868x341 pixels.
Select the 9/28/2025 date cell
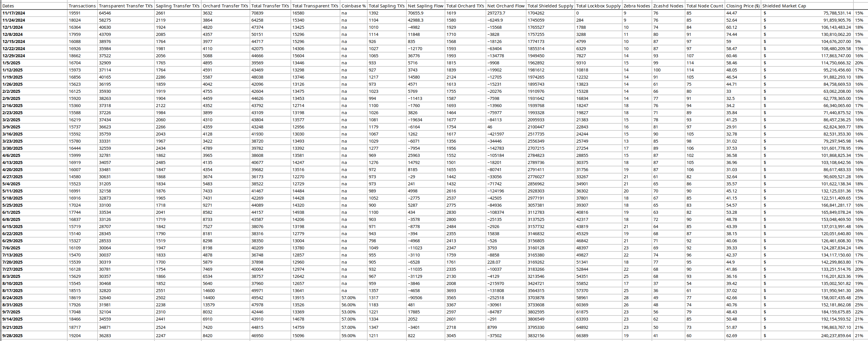pos(12,336)
